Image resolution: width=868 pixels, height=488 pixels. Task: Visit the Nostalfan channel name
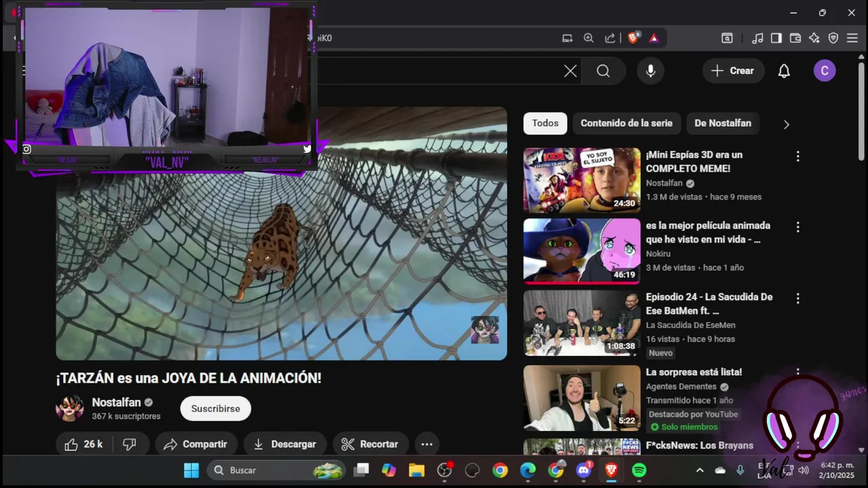(116, 403)
